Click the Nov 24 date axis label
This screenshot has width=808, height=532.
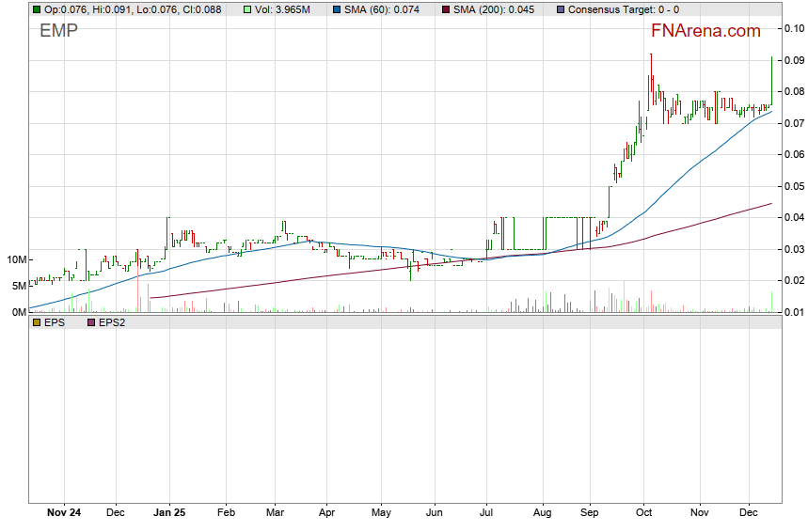click(64, 513)
